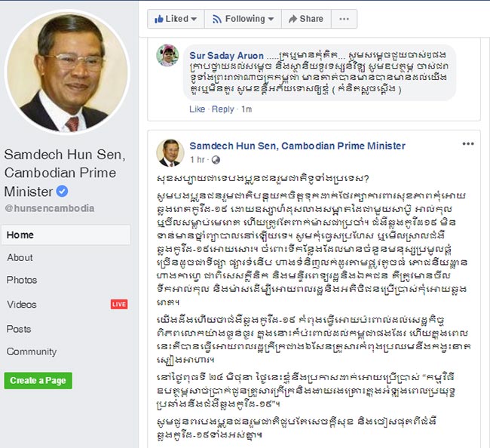The width and height of the screenshot is (490, 448).
Task: Select the Home tab in sidebar
Action: [x=66, y=235]
